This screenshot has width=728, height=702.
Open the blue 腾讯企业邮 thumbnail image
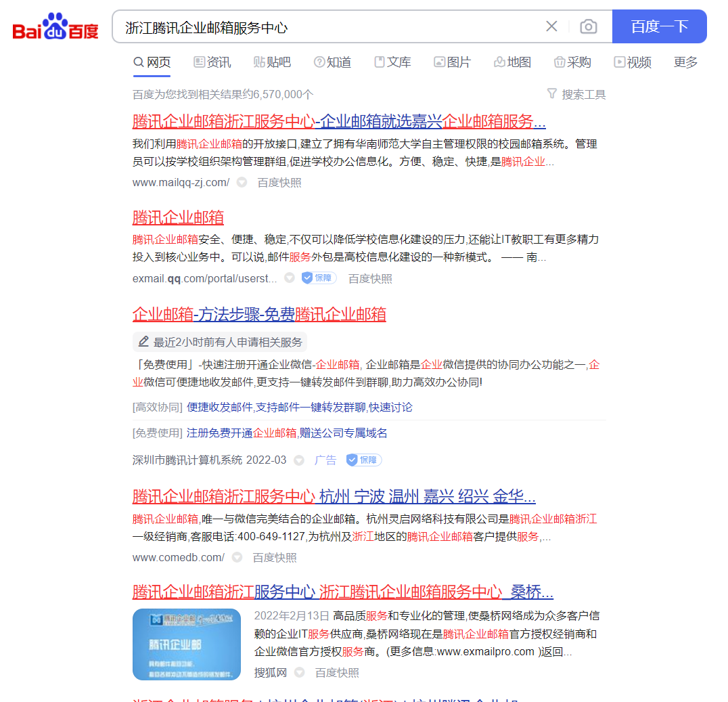pyautogui.click(x=187, y=644)
